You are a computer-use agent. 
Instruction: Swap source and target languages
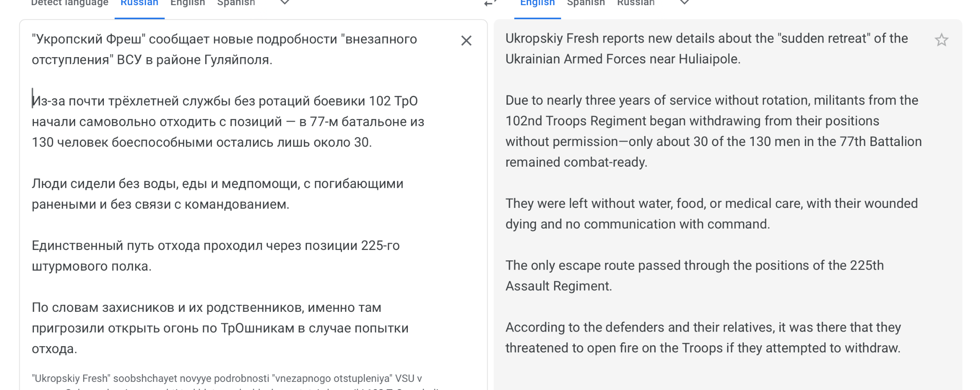tap(489, 3)
